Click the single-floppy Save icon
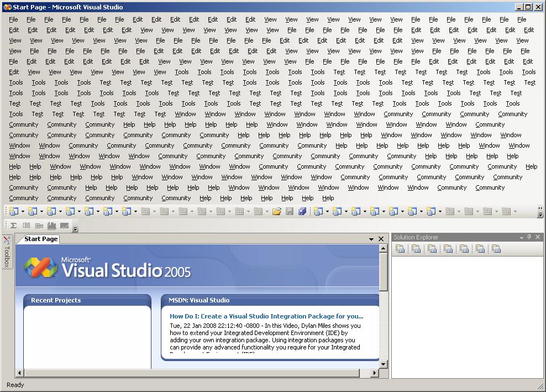The width and height of the screenshot is (546, 392). (290, 211)
